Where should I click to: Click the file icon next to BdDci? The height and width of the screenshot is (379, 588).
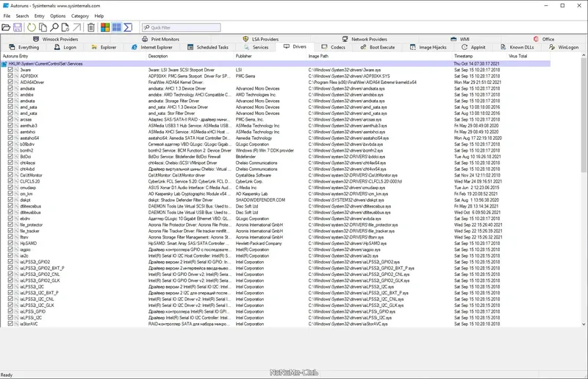16,157
